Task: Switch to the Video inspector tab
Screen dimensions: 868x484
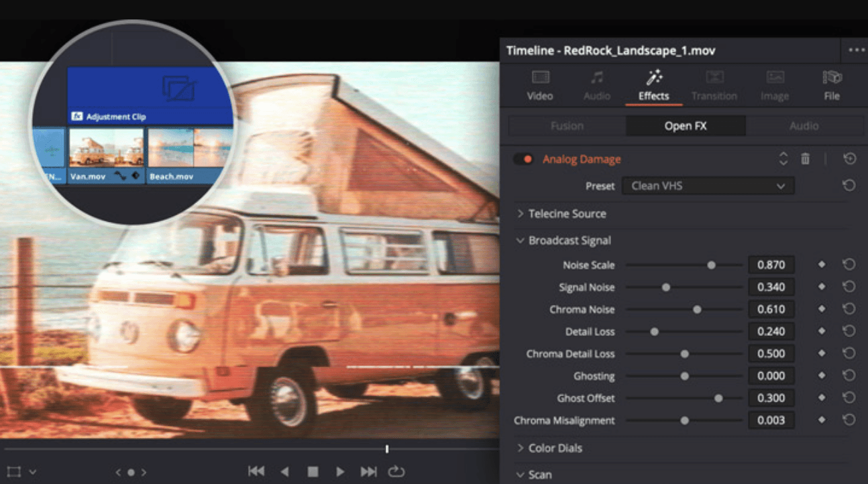Action: (540, 85)
